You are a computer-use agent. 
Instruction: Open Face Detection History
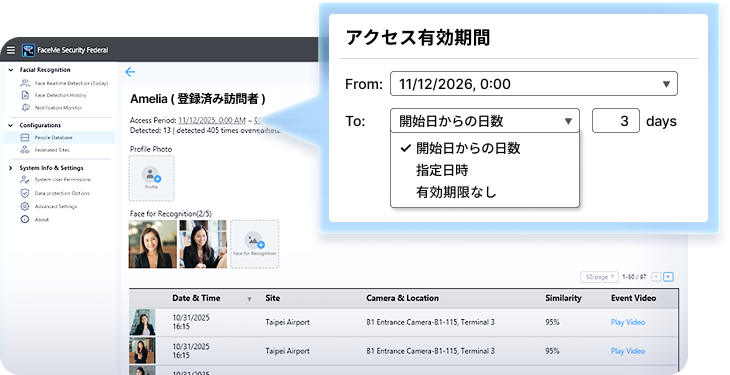tap(61, 95)
